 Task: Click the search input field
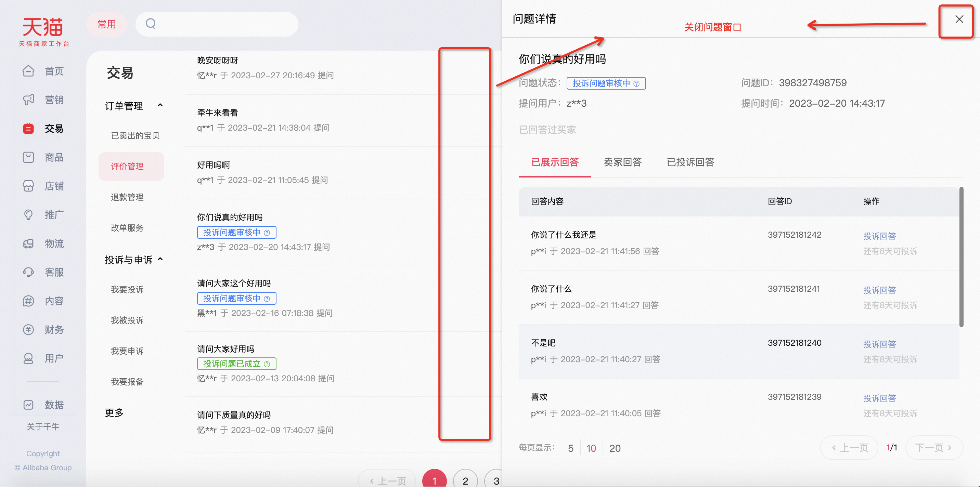point(217,24)
